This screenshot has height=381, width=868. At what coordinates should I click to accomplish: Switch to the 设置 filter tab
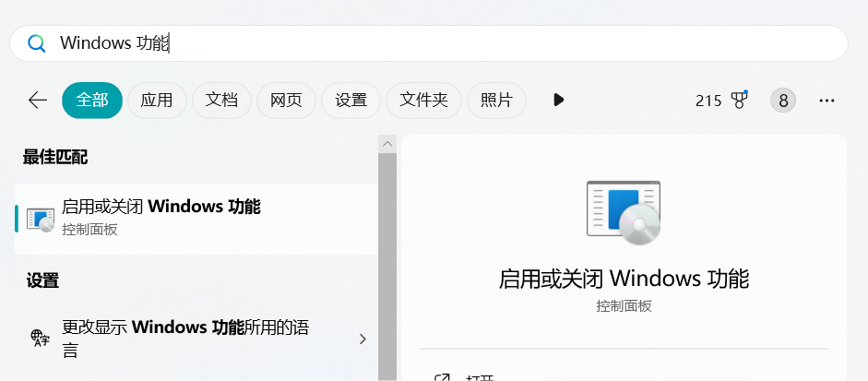pyautogui.click(x=351, y=101)
